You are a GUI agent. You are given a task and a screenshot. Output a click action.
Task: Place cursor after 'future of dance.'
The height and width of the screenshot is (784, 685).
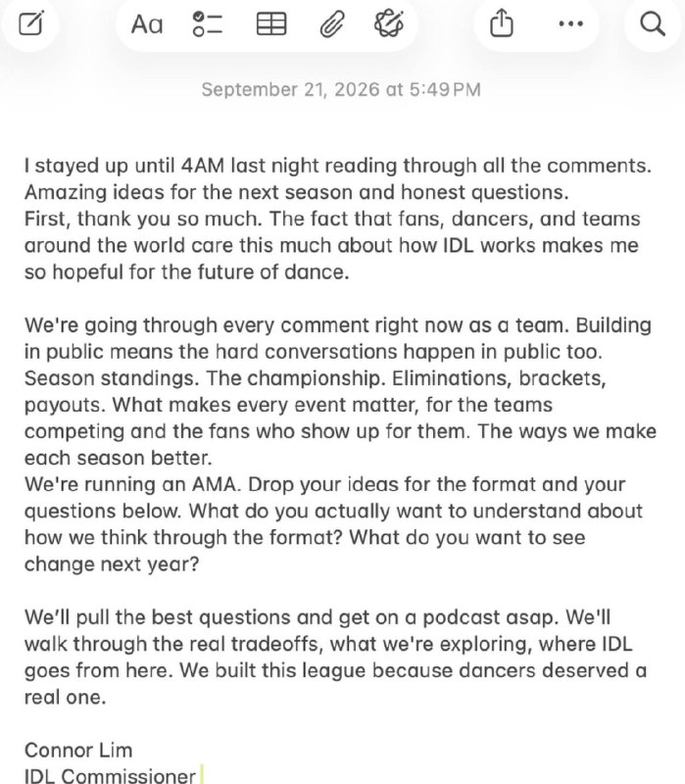click(350, 272)
